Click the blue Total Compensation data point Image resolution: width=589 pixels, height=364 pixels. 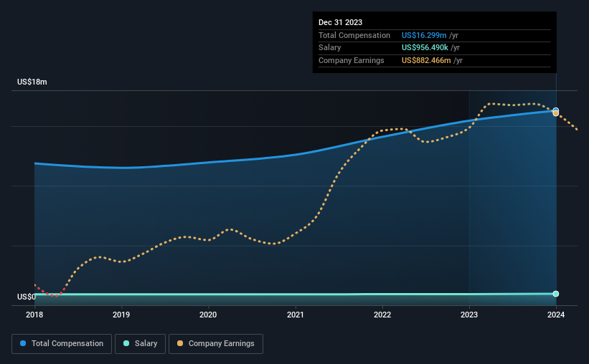coord(556,110)
